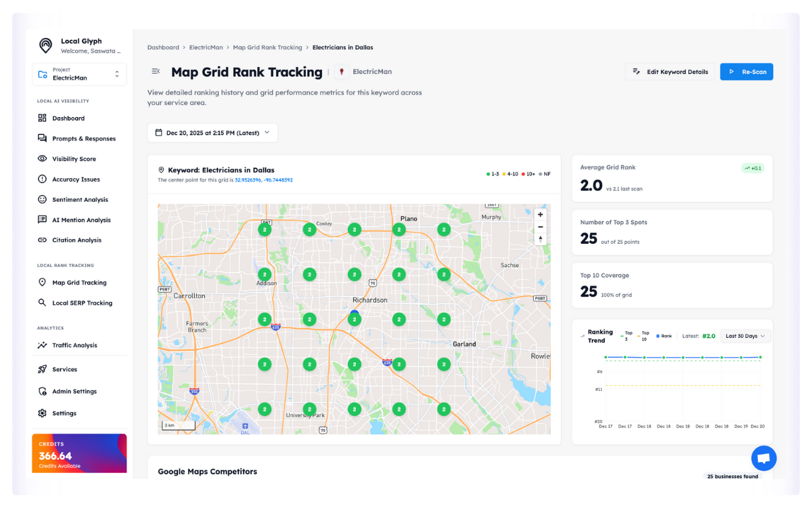Open Visibility Score from the sidebar
The width and height of the screenshot is (812, 508).
tap(74, 159)
